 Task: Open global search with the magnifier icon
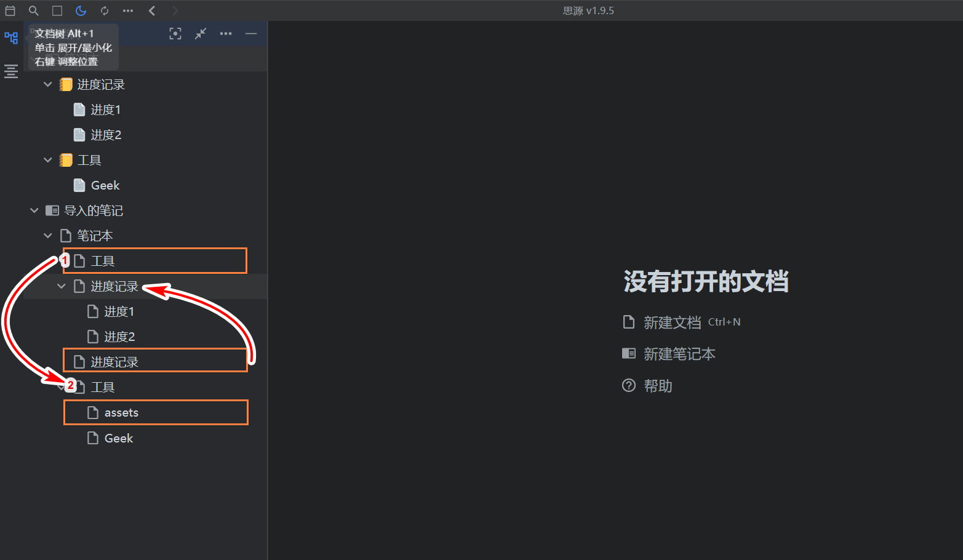pyautogui.click(x=33, y=10)
